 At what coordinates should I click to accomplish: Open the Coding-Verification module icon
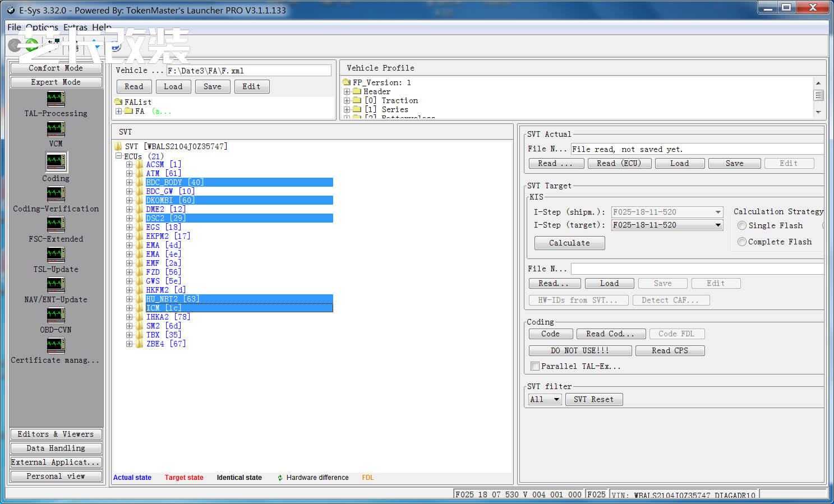56,193
